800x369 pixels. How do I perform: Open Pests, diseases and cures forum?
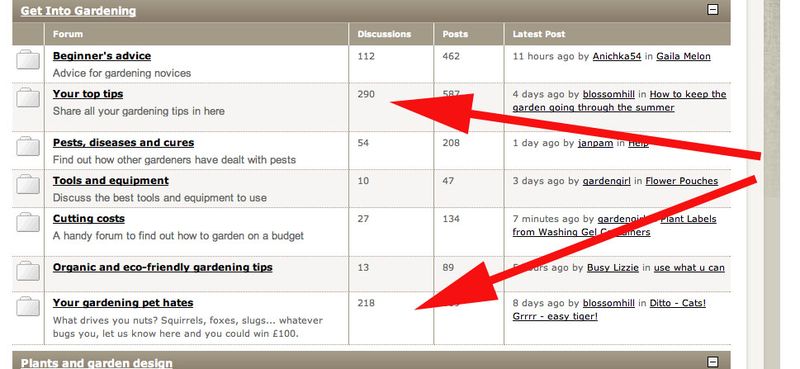tap(123, 142)
